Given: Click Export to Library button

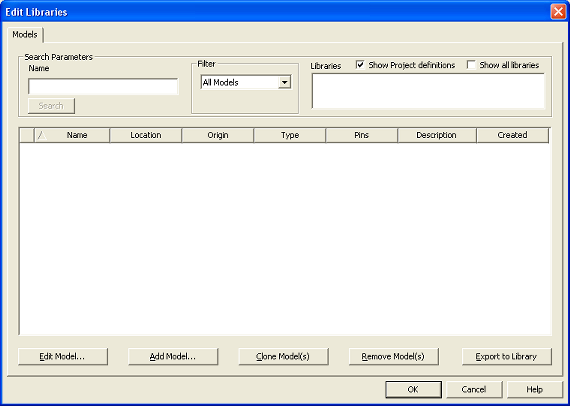Looking at the screenshot, I should [507, 357].
